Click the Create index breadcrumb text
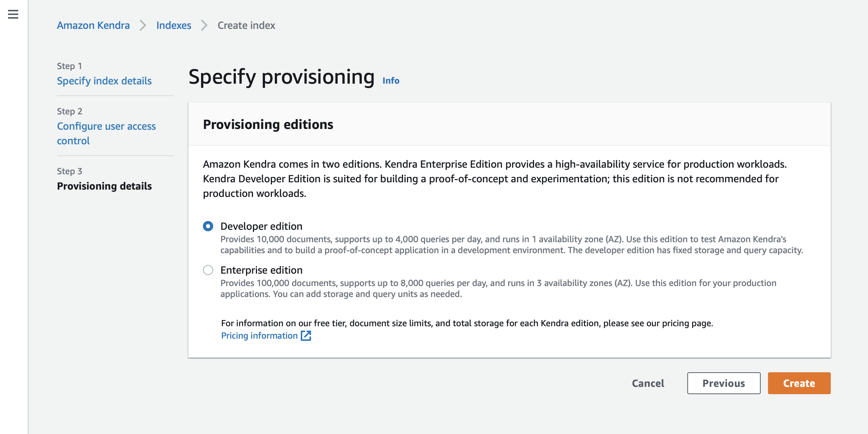868x434 pixels. 246,26
